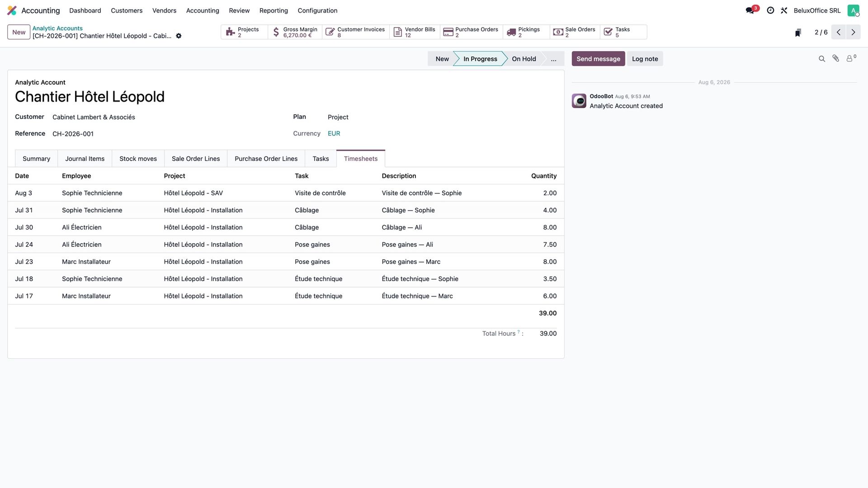The image size is (868, 488).
Task: Open the Configuration menu
Action: (317, 10)
